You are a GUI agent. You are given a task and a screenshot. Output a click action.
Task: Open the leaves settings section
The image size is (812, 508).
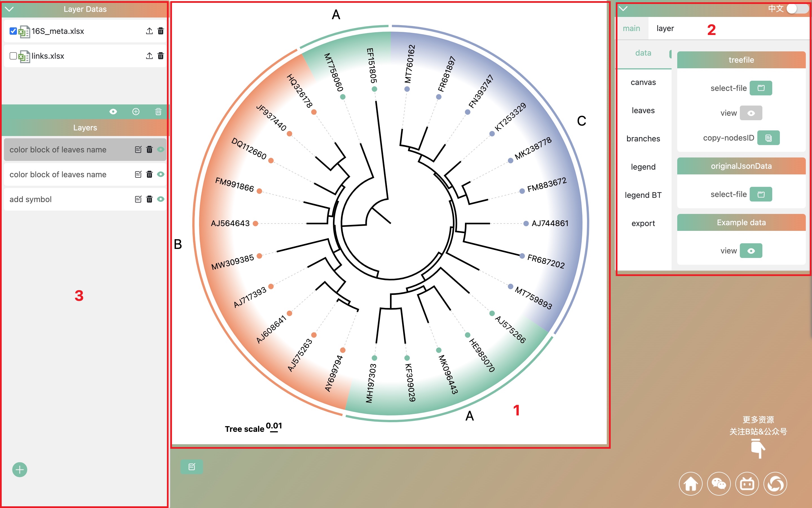[x=643, y=111]
